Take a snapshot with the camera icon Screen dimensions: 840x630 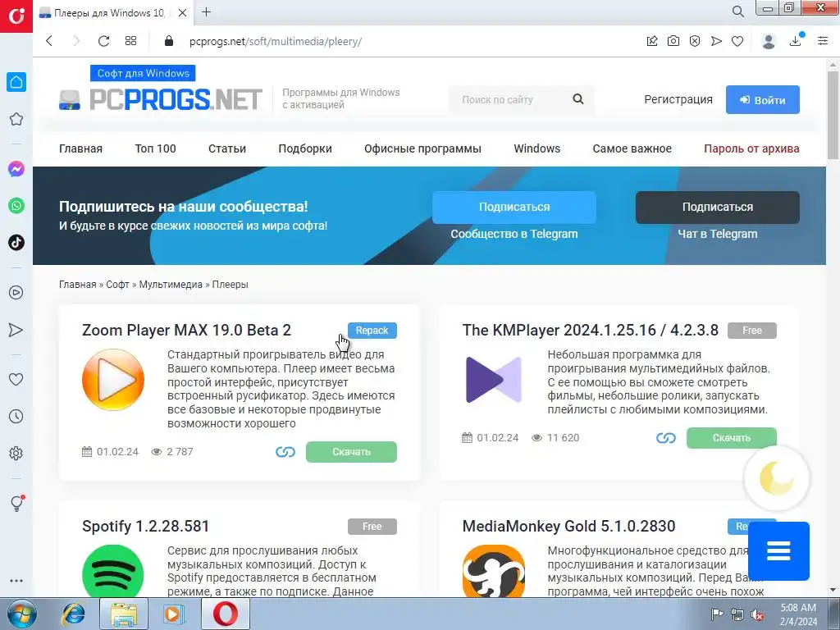click(673, 41)
